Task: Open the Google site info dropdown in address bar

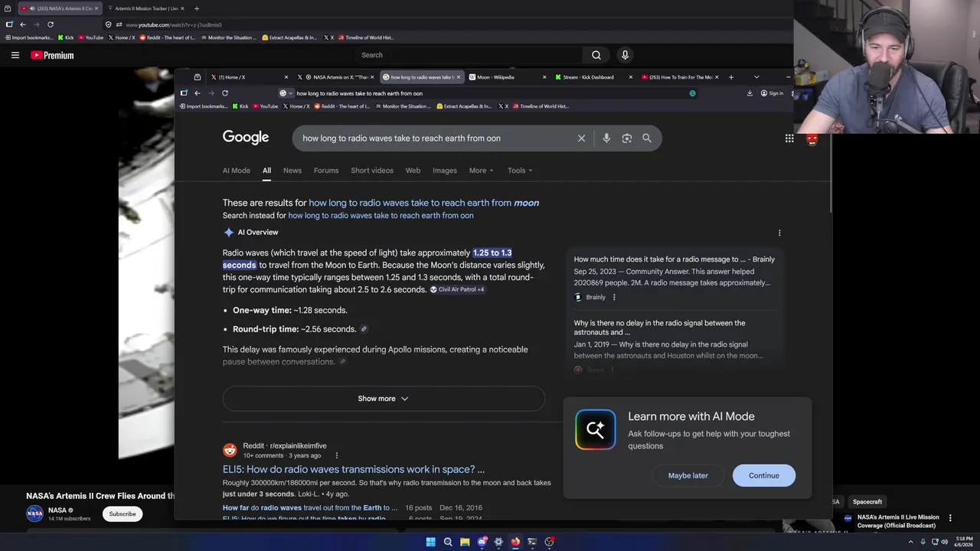Action: coord(286,93)
